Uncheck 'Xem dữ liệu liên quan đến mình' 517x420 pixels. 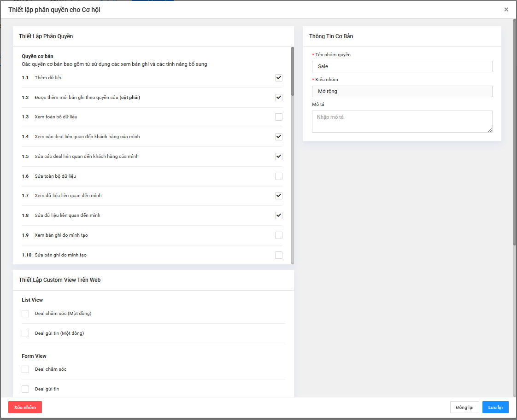click(x=279, y=196)
